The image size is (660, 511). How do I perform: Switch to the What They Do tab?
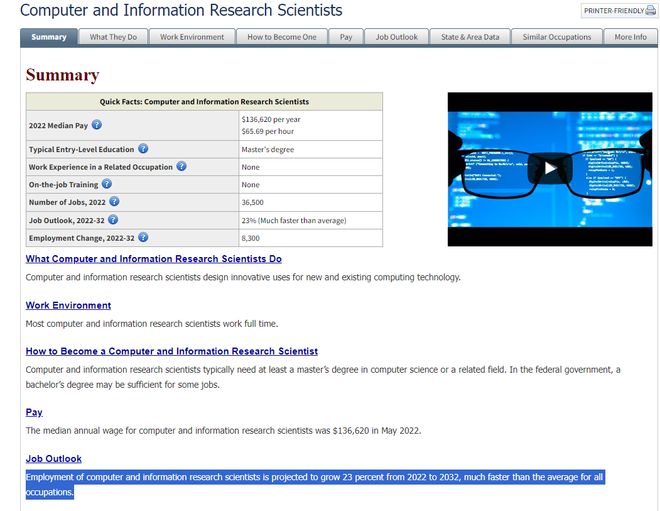[x=113, y=37]
